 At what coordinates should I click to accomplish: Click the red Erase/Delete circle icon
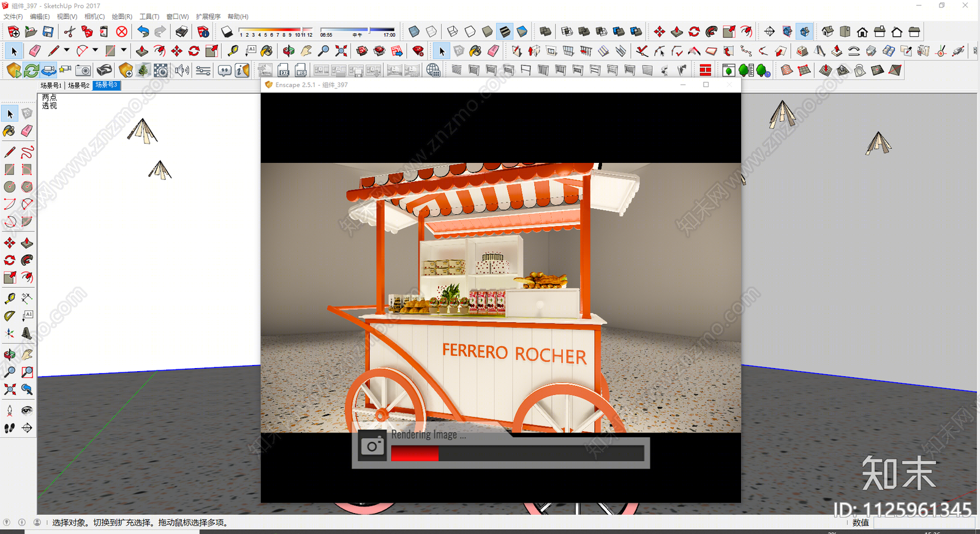click(122, 31)
